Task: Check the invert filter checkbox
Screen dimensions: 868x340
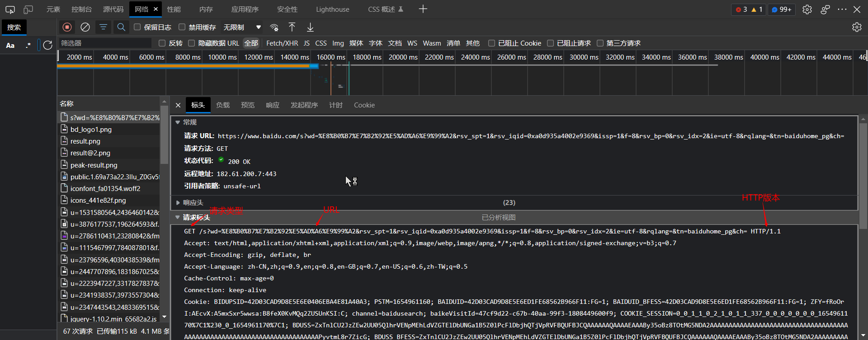Action: (162, 43)
